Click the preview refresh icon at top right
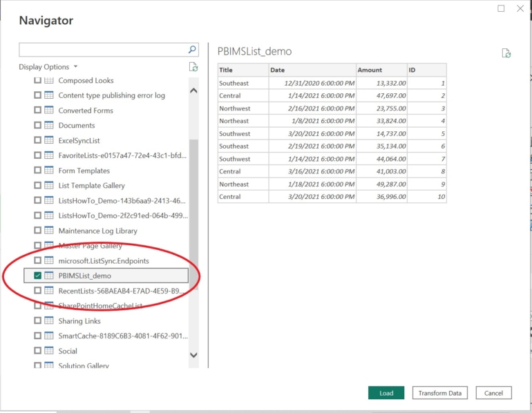 point(506,53)
